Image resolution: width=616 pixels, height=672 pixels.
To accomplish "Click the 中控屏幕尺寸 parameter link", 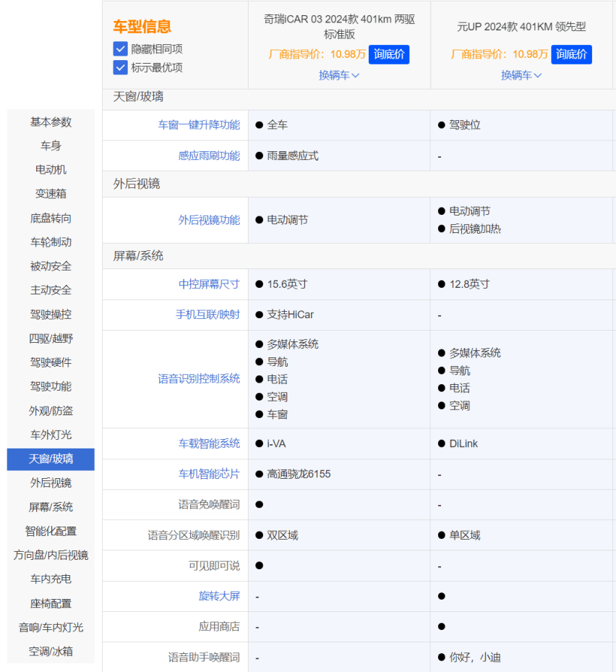I will point(209,284).
